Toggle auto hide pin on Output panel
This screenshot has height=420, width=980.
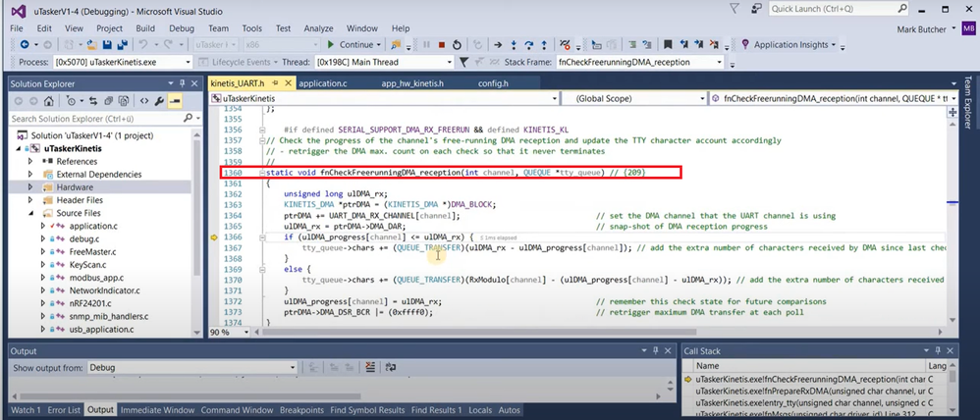coord(655,350)
